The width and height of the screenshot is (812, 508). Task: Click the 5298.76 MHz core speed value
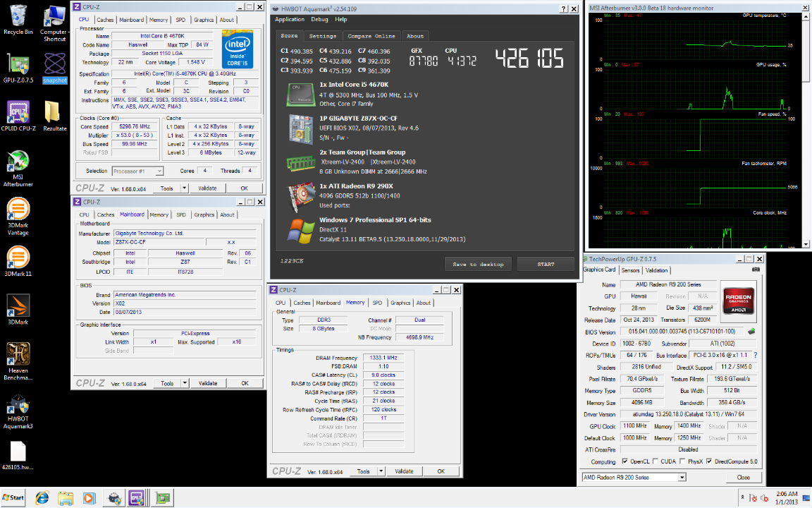pyautogui.click(x=134, y=126)
